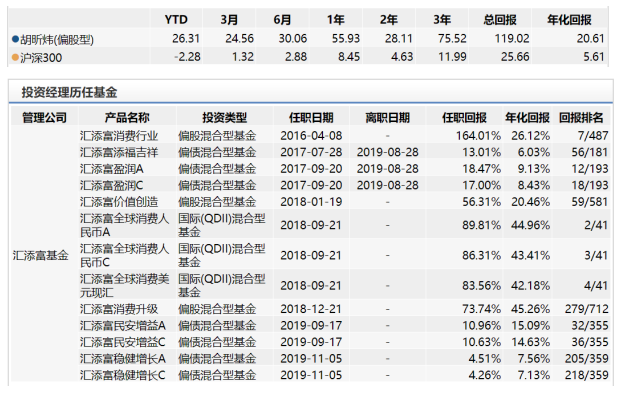Screen dimensions: 625x395
Task: Click the 投资经理历任基金 section title
Action: (x=69, y=92)
